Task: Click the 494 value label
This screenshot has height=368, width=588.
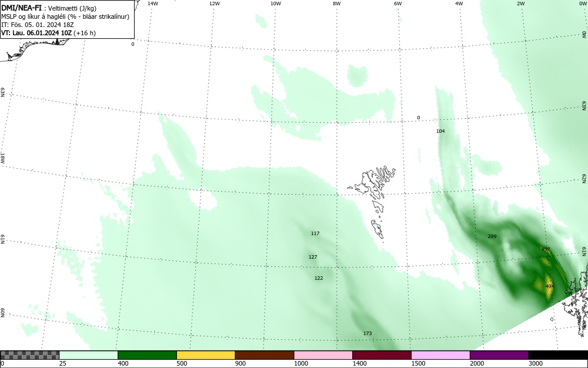Action: coord(549,286)
